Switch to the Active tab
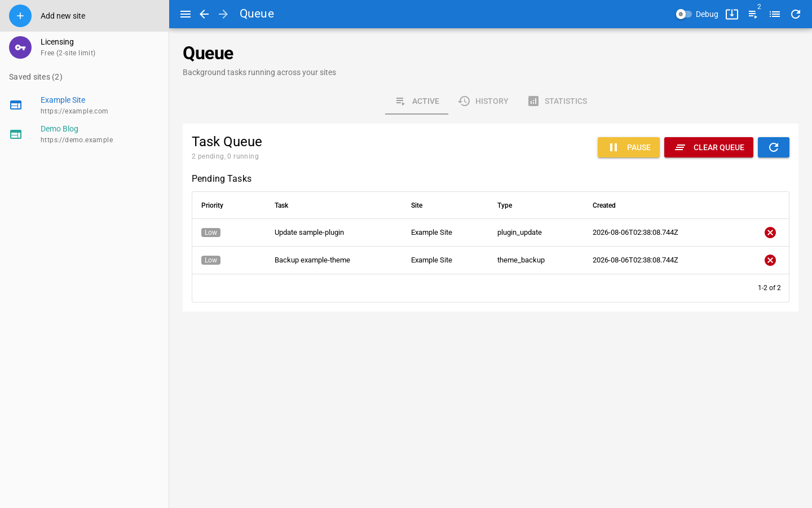812x508 pixels. point(417,101)
